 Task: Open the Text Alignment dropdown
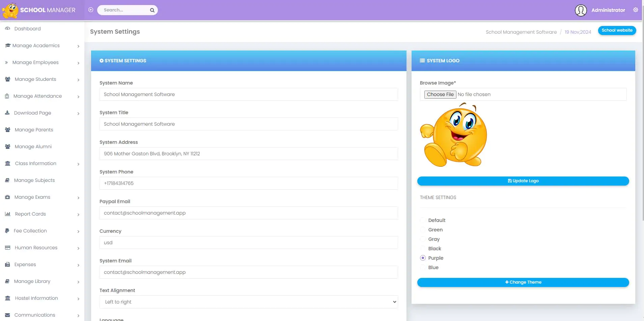click(249, 302)
